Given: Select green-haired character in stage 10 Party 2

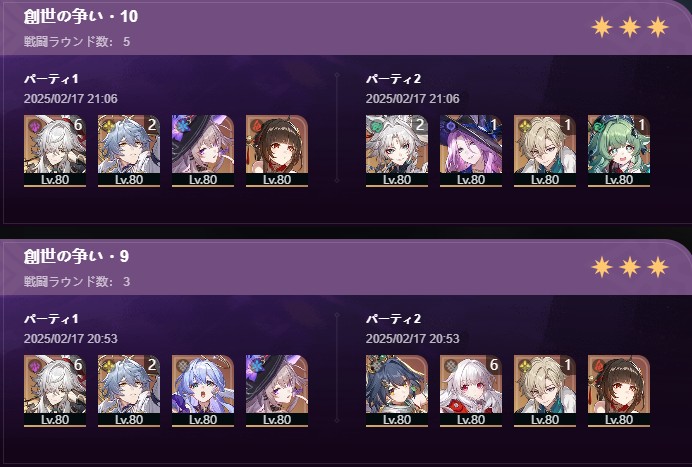Looking at the screenshot, I should 619,151.
